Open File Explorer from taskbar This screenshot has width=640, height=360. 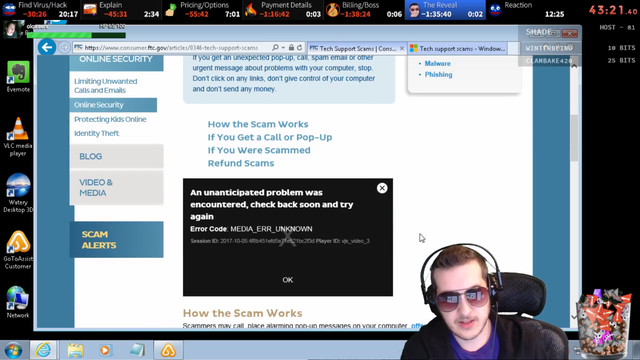pyautogui.click(x=76, y=350)
